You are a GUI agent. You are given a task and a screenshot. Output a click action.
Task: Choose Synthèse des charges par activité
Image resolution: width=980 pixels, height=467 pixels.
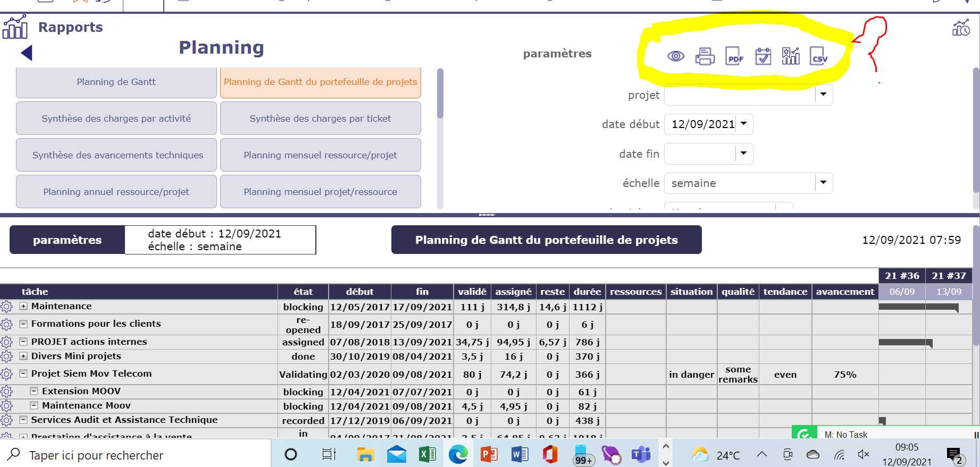[116, 118]
